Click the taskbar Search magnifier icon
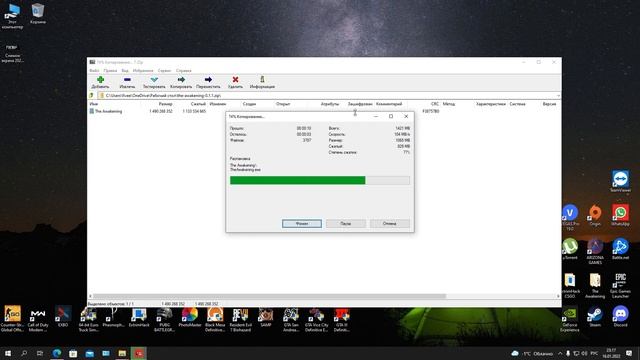 24,353
